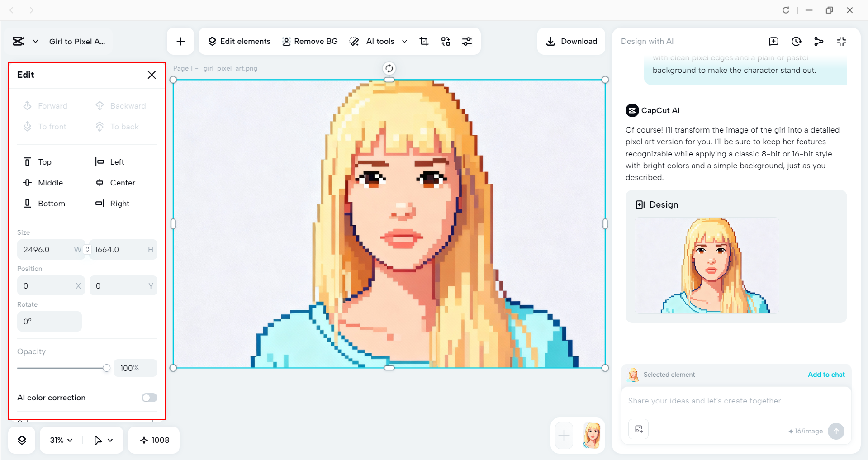The width and height of the screenshot is (868, 460).
Task: Click the Download button
Action: point(571,41)
